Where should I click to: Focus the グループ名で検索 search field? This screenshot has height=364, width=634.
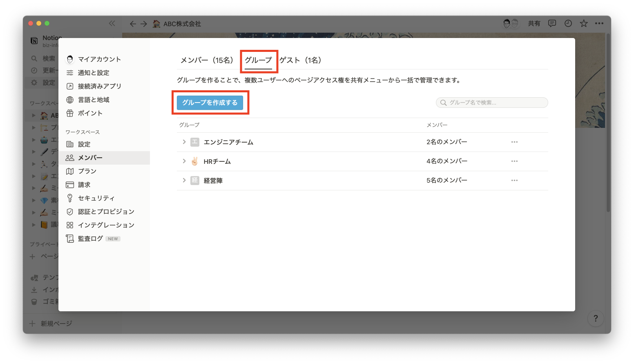(492, 103)
